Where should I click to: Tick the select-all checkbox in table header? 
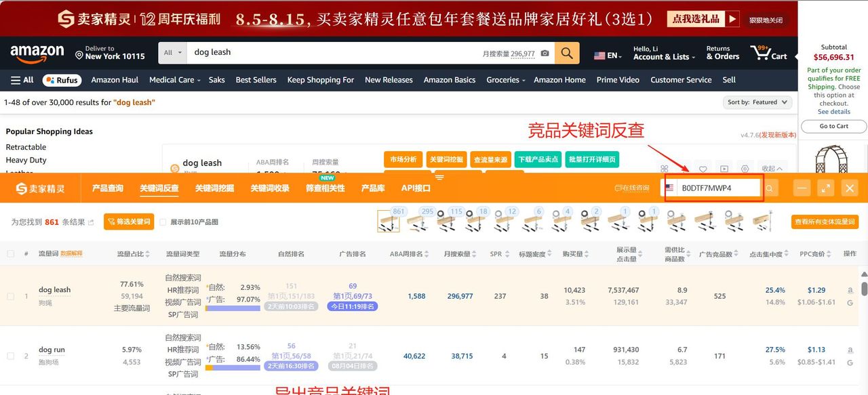point(10,254)
